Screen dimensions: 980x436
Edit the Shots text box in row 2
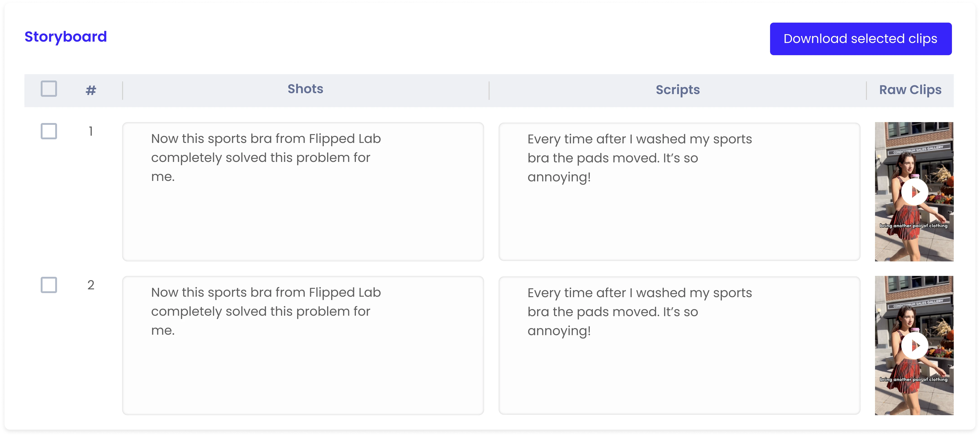click(x=303, y=345)
